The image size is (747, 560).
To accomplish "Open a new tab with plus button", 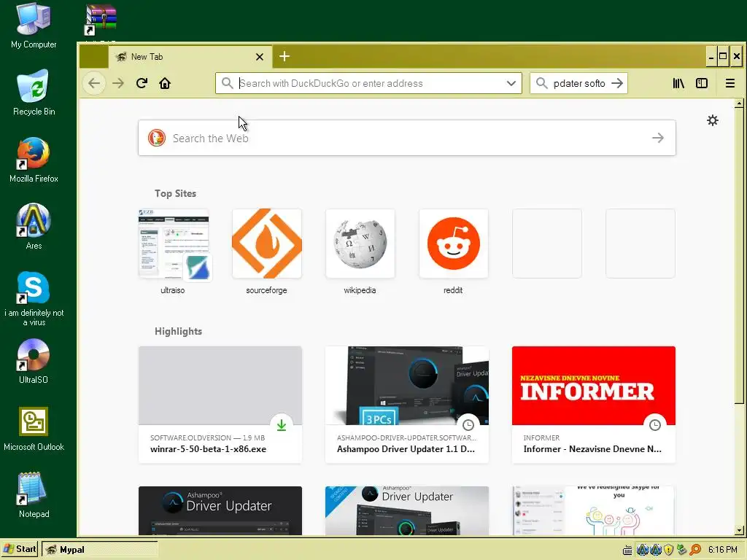I will [285, 56].
